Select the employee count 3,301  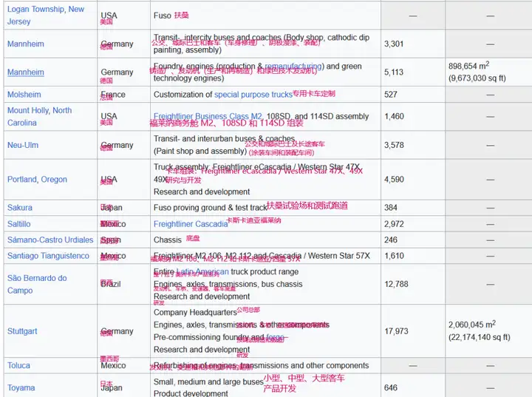(x=394, y=44)
